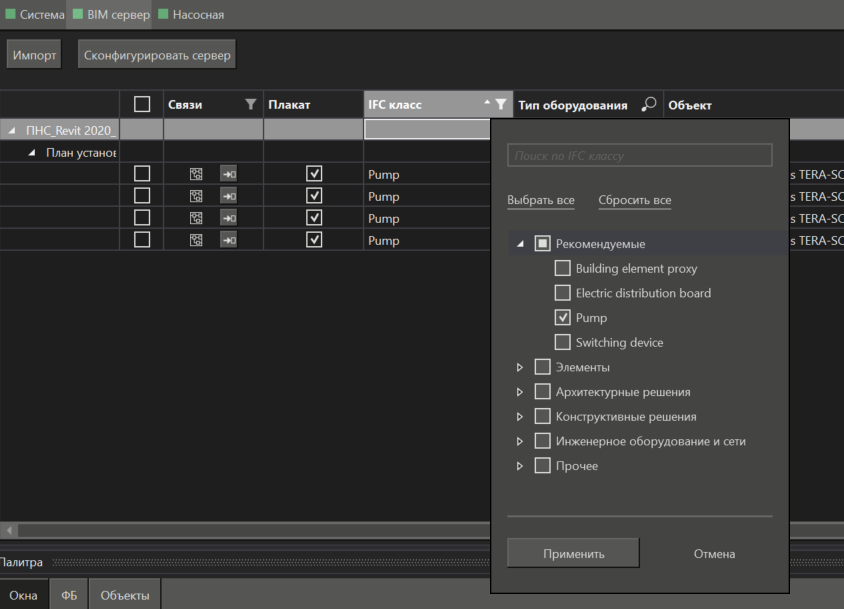Click the filter icon in Связи column header
Viewport: 844px width, 609px height.
coord(251,105)
